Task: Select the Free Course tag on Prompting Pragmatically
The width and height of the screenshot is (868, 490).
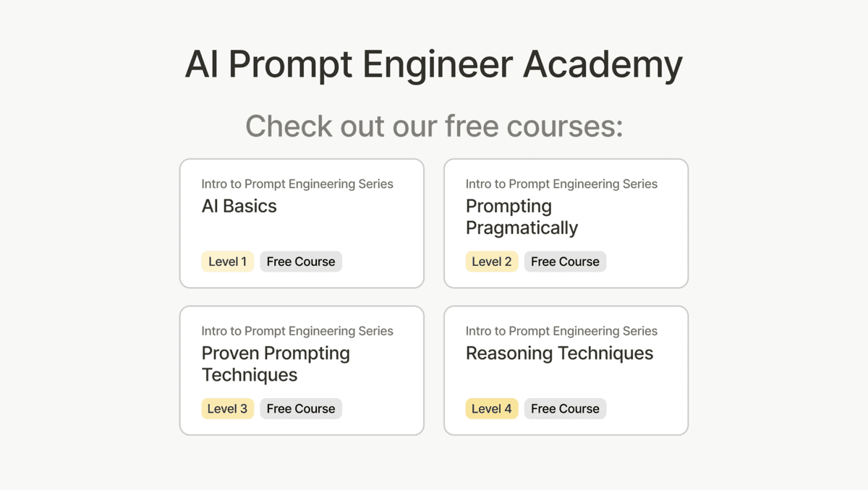Action: (x=565, y=261)
